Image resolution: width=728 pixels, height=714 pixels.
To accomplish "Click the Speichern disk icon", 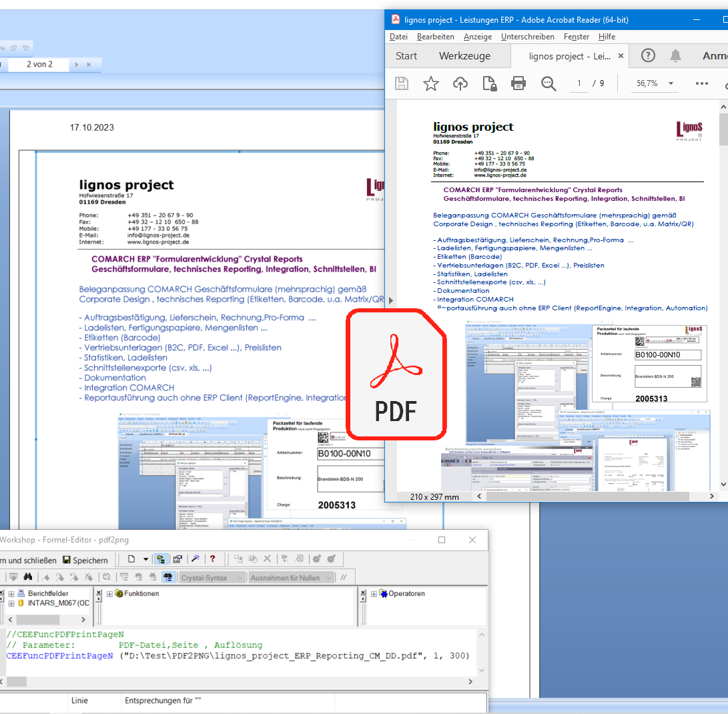I will click(67, 560).
